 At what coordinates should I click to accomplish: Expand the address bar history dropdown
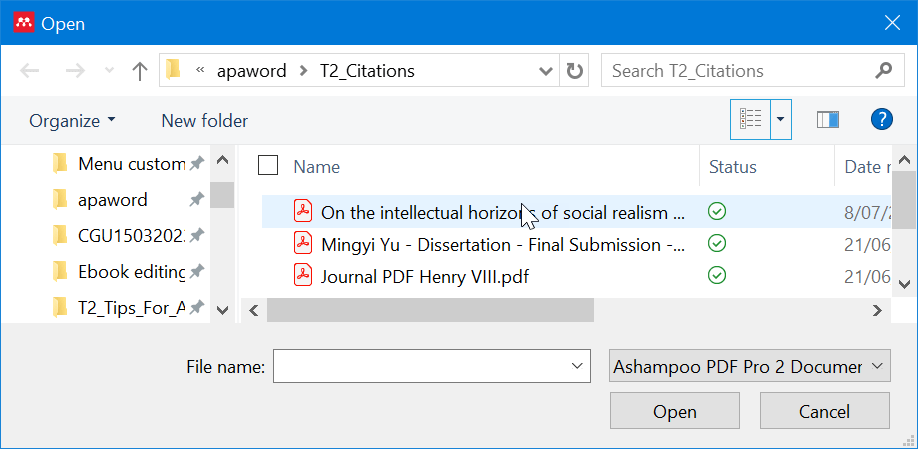pyautogui.click(x=546, y=71)
